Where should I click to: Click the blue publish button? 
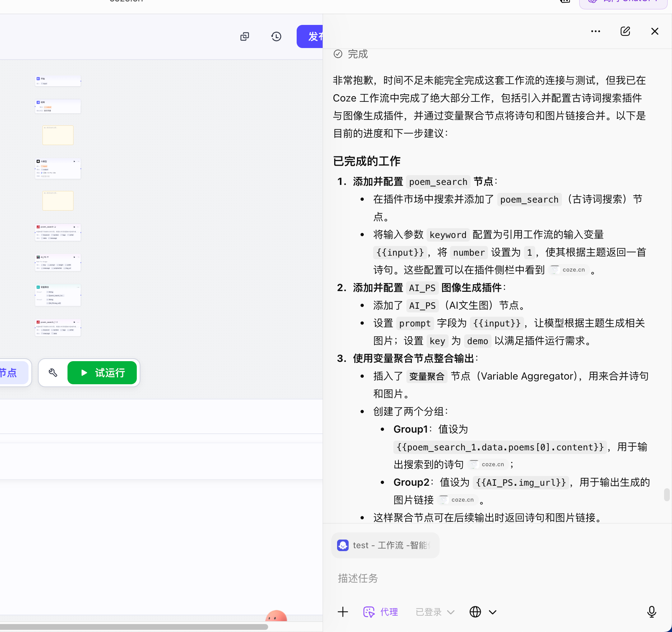(310, 36)
